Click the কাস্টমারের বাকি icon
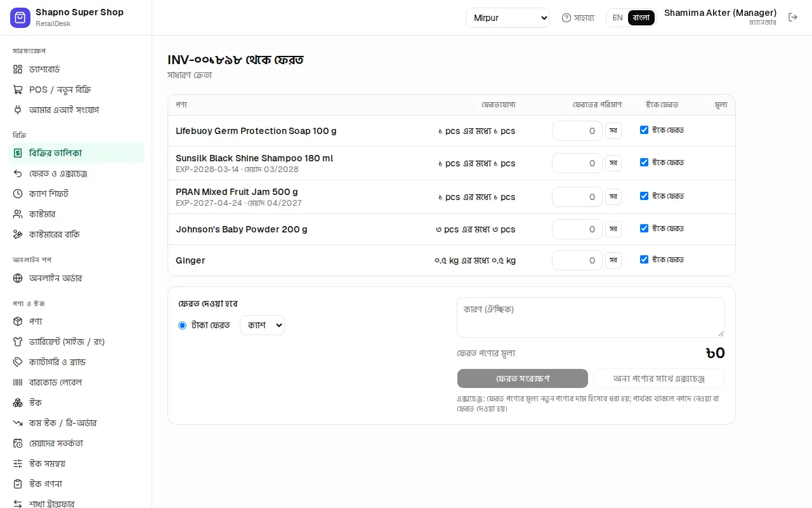 [x=18, y=234]
